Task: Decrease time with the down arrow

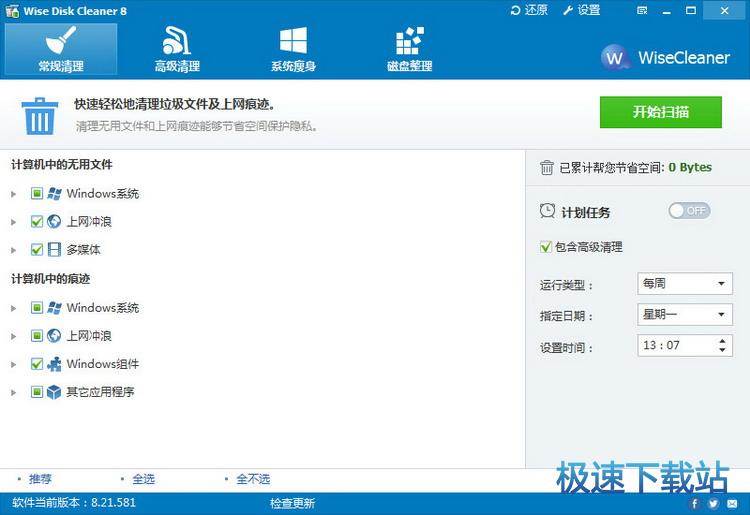Action: click(722, 351)
